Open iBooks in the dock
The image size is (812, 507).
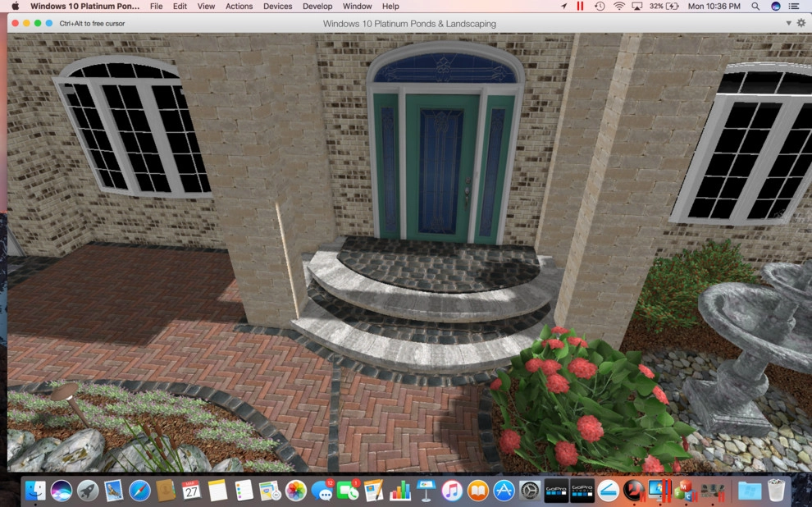tap(478, 490)
